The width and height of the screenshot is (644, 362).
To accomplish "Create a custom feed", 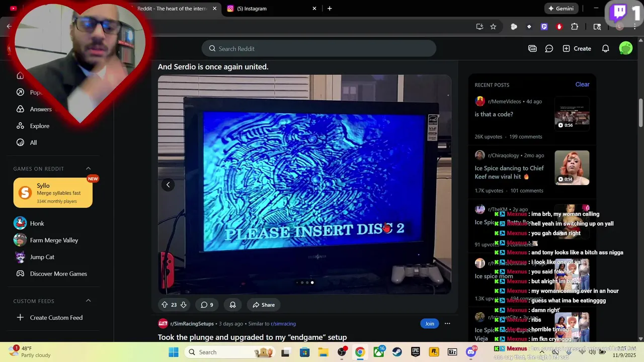I will click(x=56, y=318).
